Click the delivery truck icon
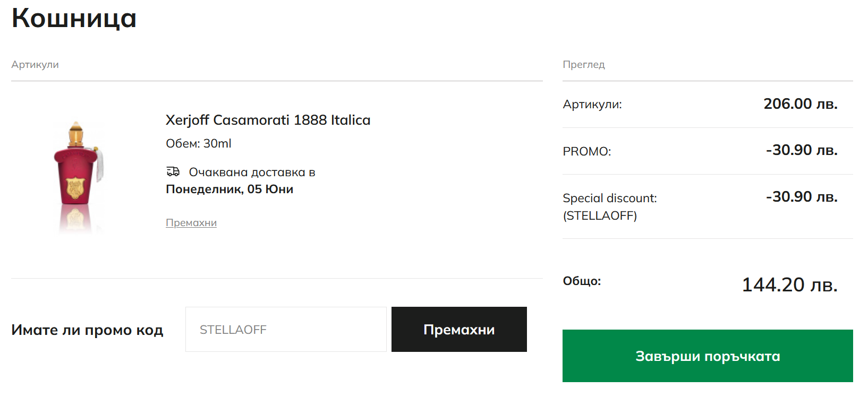Image resolution: width=868 pixels, height=397 pixels. pos(173,171)
